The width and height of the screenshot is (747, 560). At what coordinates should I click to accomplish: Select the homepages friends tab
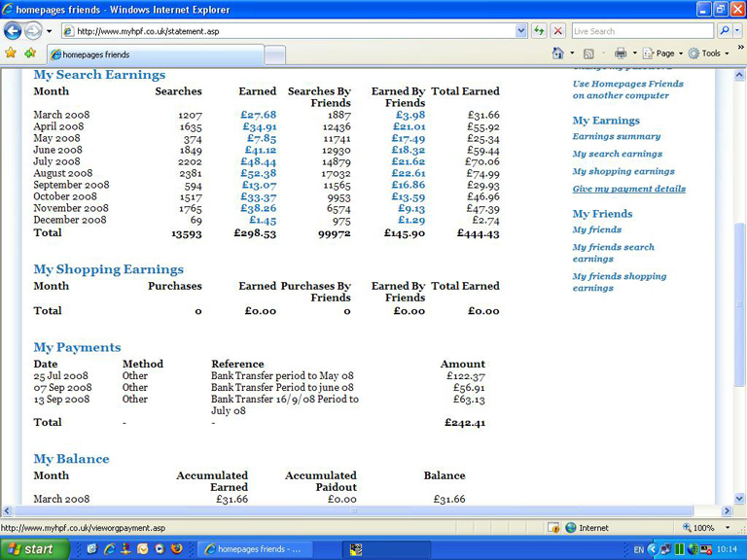(x=156, y=54)
